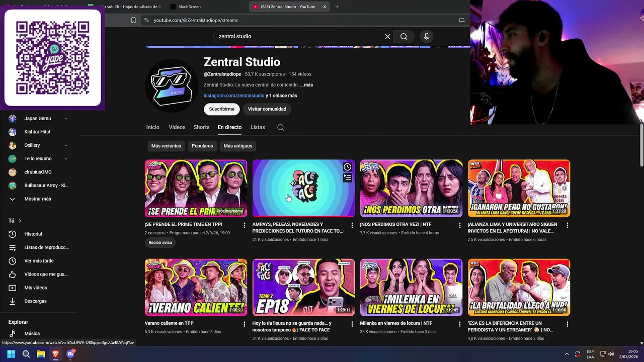Click Recibir aviso for upcoming stream
The width and height of the screenshot is (644, 362).
pos(160,242)
